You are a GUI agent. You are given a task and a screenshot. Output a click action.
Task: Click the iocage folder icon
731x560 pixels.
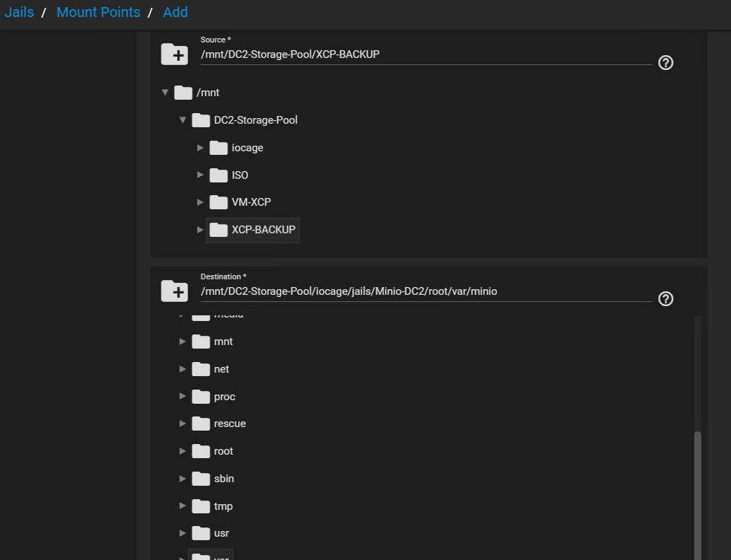click(x=218, y=148)
